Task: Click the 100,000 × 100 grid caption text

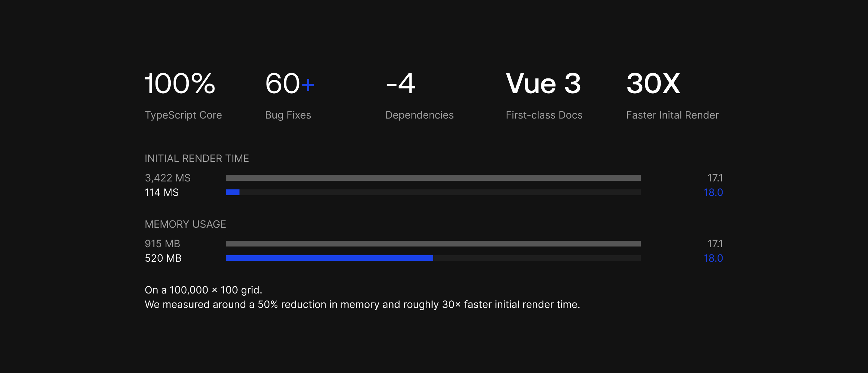Action: pos(203,290)
